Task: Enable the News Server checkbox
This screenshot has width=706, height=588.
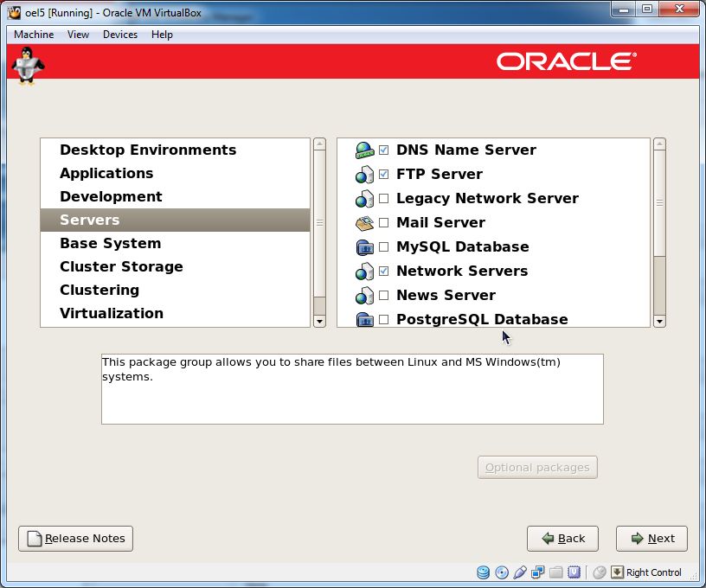Action: coord(383,295)
